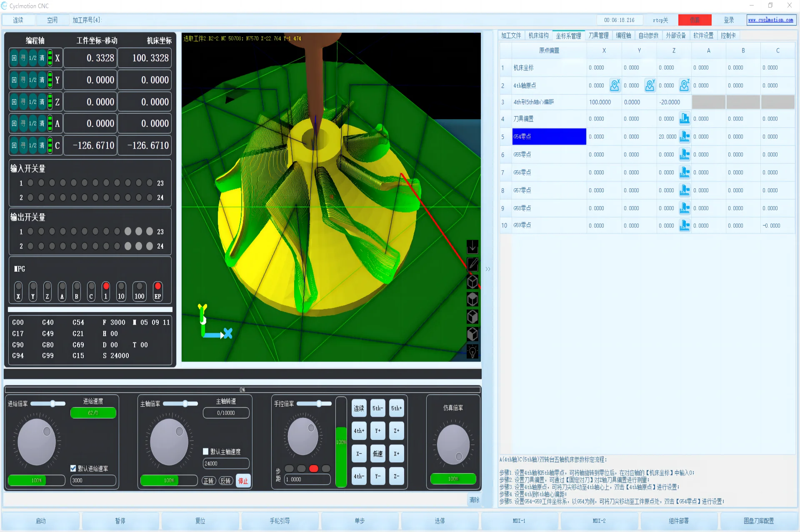Collapse the right panel with double chevron
The width and height of the screenshot is (800, 532).
click(488, 269)
